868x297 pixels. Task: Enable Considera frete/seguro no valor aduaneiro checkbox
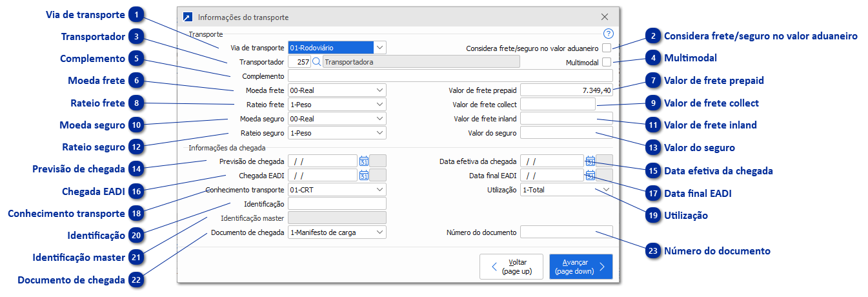tap(607, 48)
